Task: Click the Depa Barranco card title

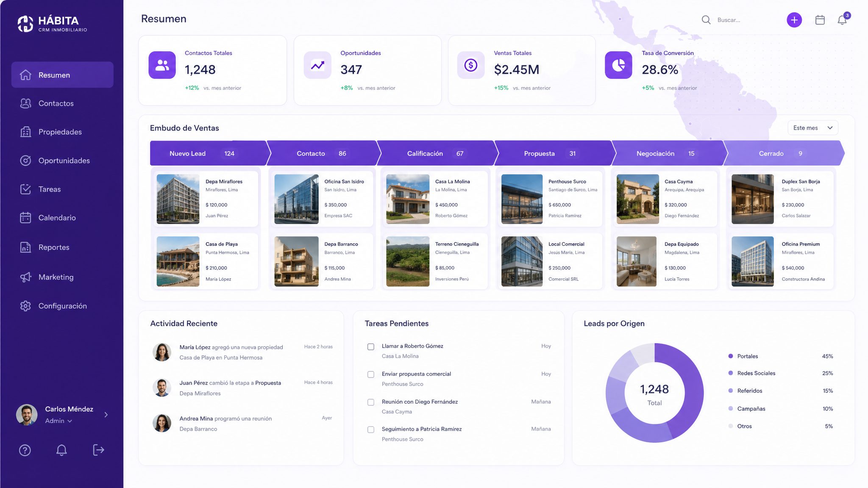Action: [x=341, y=244]
